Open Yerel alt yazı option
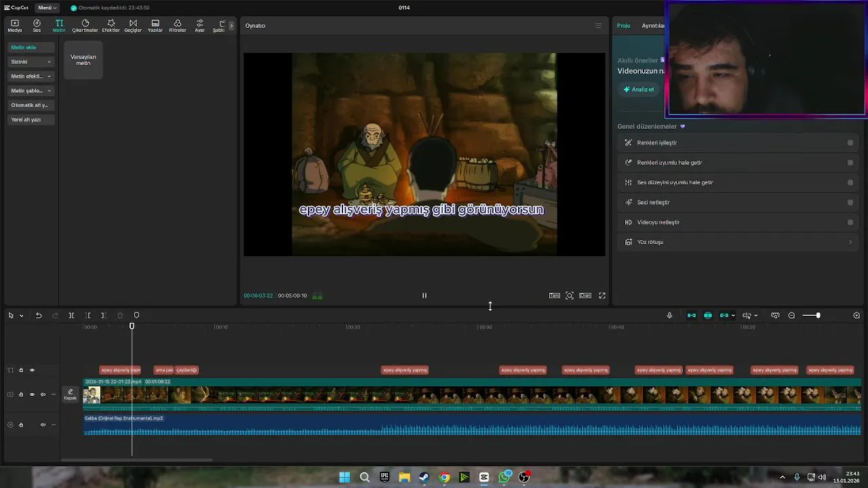Viewport: 868px width, 488px height. pos(31,119)
